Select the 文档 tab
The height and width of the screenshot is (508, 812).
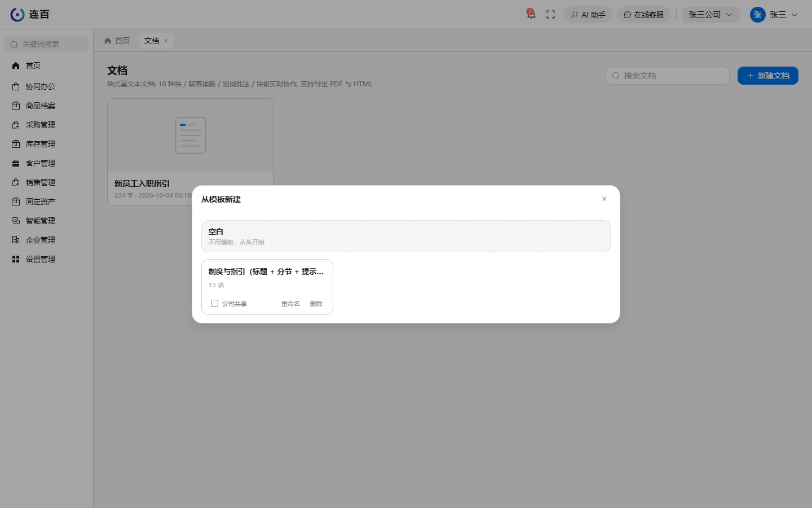point(152,41)
